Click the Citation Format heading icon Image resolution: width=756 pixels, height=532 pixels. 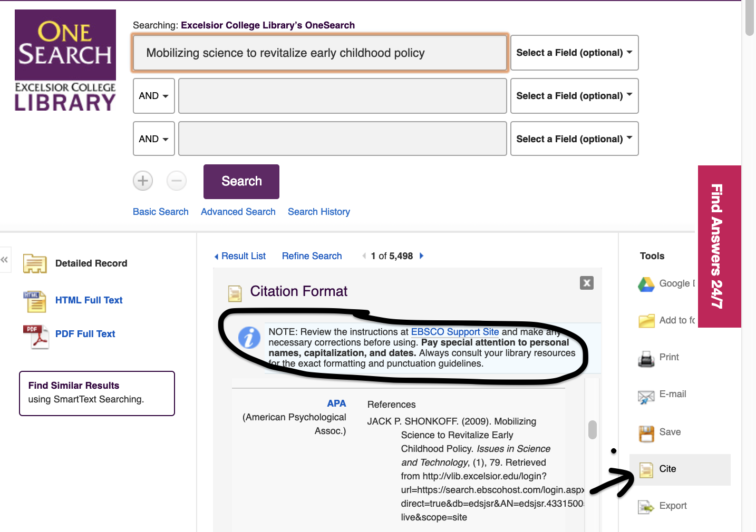235,293
